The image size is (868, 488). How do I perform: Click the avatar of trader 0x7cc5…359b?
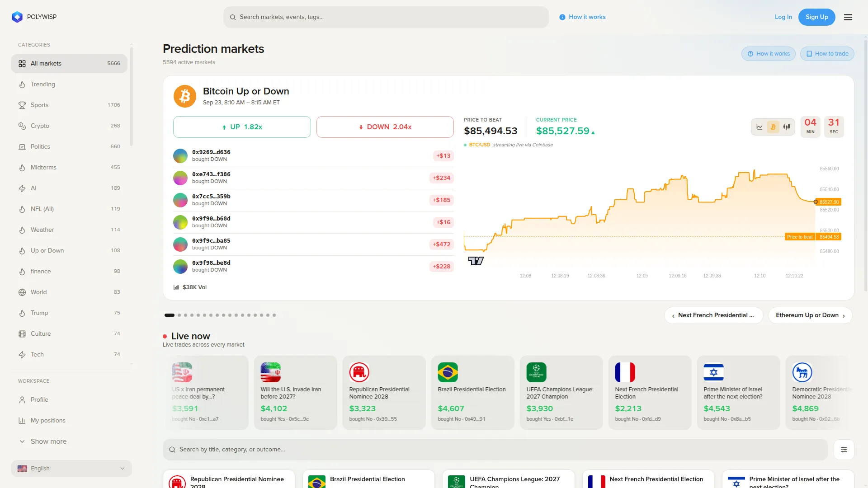pyautogui.click(x=180, y=200)
